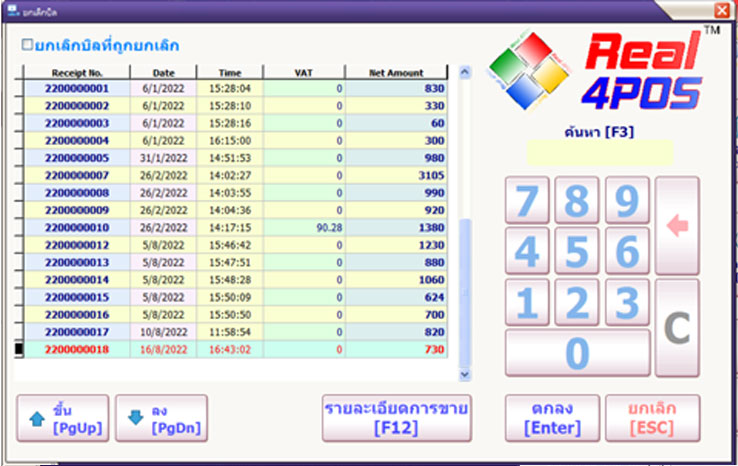Tap number 5 on the numeric keypad
This screenshot has width=738, height=466.
[x=577, y=251]
